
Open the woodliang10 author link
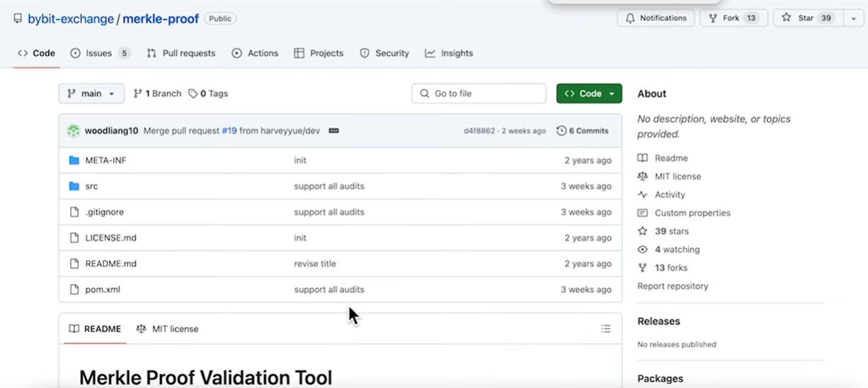click(x=111, y=131)
